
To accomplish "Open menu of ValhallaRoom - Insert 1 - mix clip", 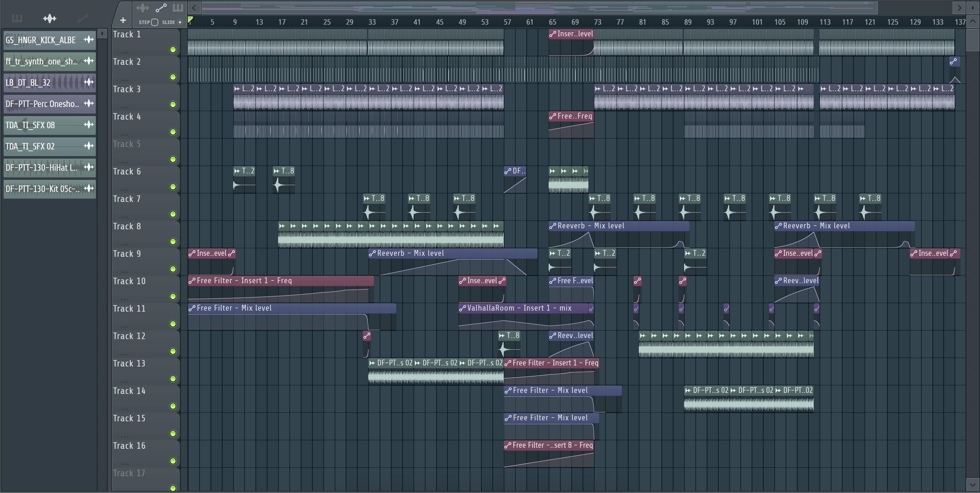I will (x=463, y=308).
